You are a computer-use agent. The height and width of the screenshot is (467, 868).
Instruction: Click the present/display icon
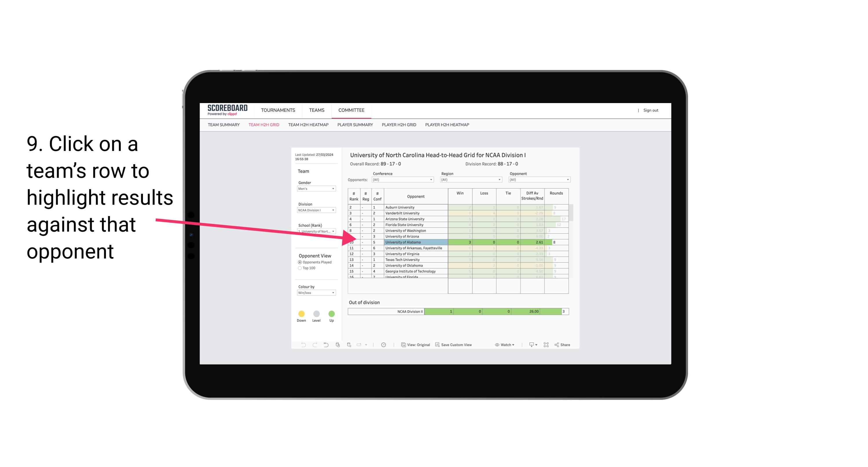pos(529,345)
